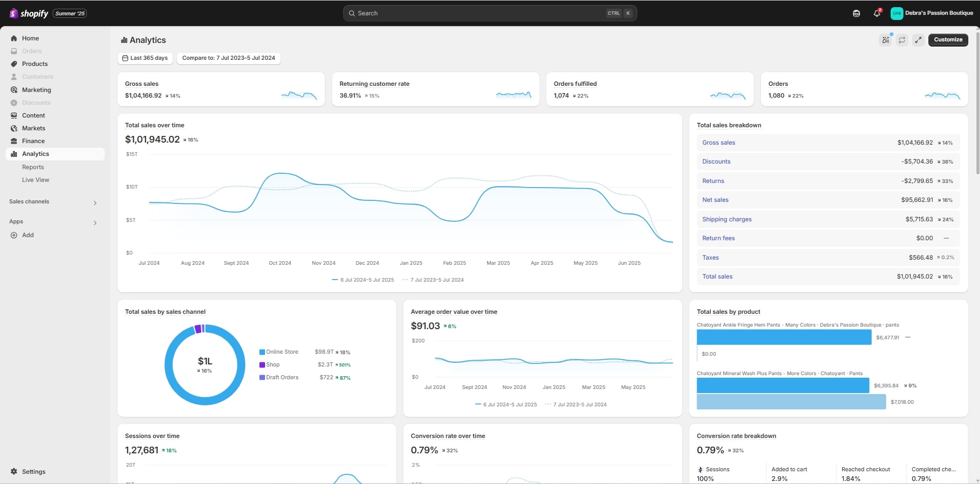Click the Online Store legend color swatch
The width and height of the screenshot is (980, 484).
pyautogui.click(x=262, y=352)
